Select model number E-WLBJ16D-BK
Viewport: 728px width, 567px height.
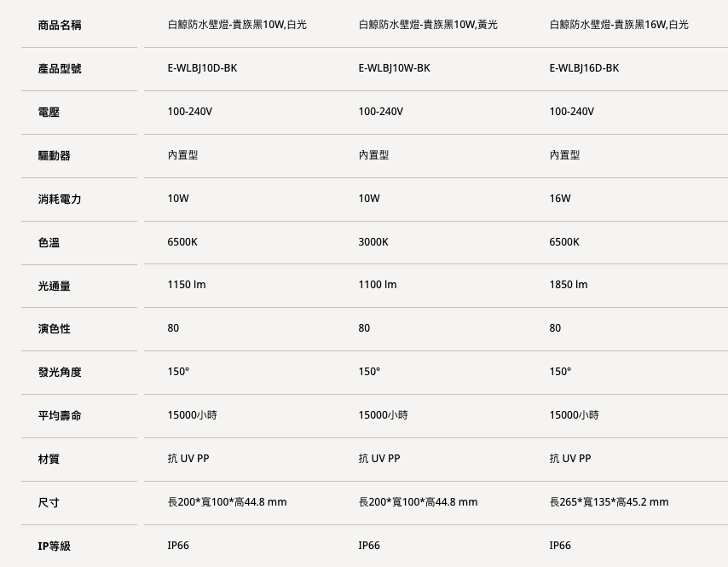pyautogui.click(x=584, y=68)
